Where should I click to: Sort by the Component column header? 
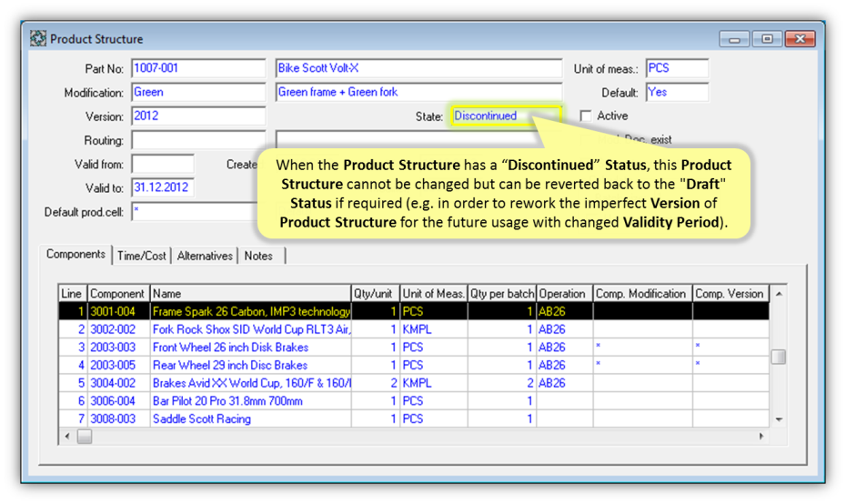[118, 294]
